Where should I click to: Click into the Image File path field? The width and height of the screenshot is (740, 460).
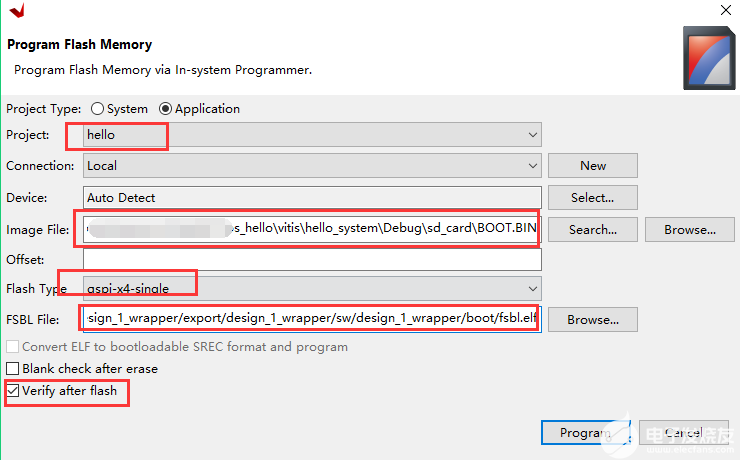(x=310, y=229)
